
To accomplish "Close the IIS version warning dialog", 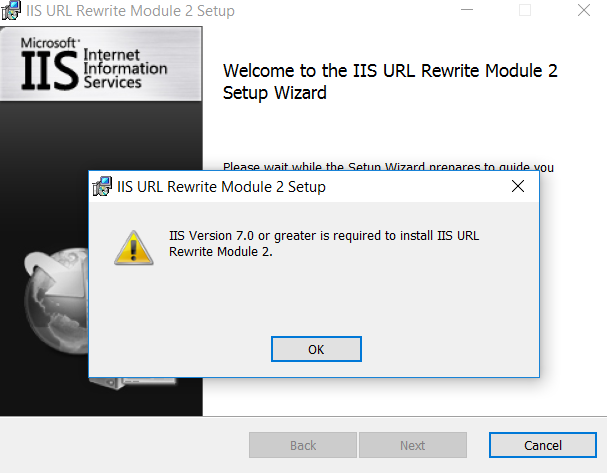I will tap(518, 186).
